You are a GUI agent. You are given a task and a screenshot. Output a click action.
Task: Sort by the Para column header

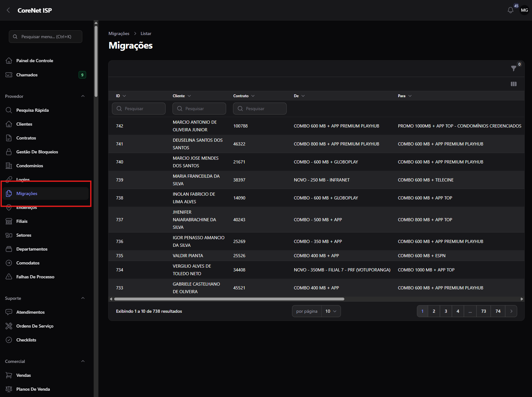pyautogui.click(x=405, y=96)
